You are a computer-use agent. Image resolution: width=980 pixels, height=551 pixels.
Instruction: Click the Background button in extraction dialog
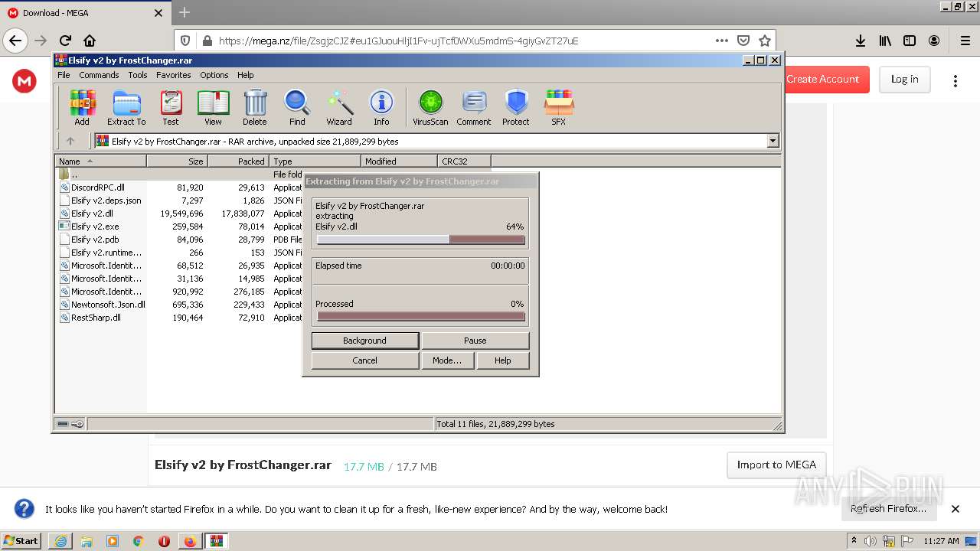click(364, 341)
